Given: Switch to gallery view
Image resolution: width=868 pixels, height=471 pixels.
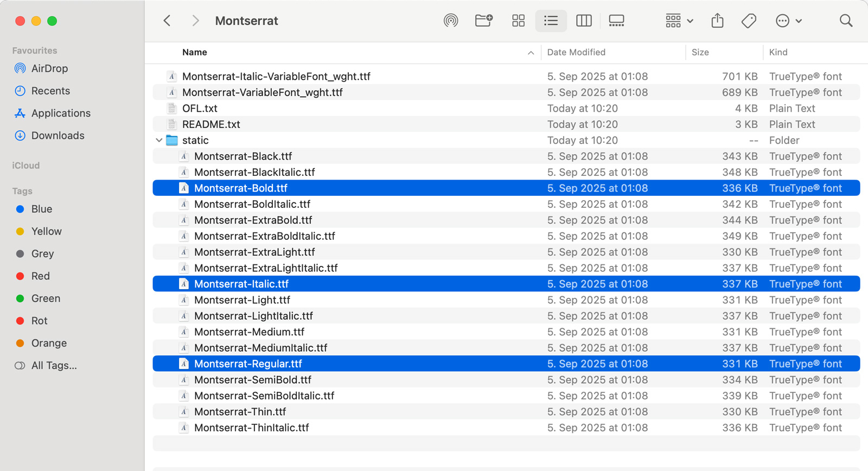Looking at the screenshot, I should (x=616, y=21).
